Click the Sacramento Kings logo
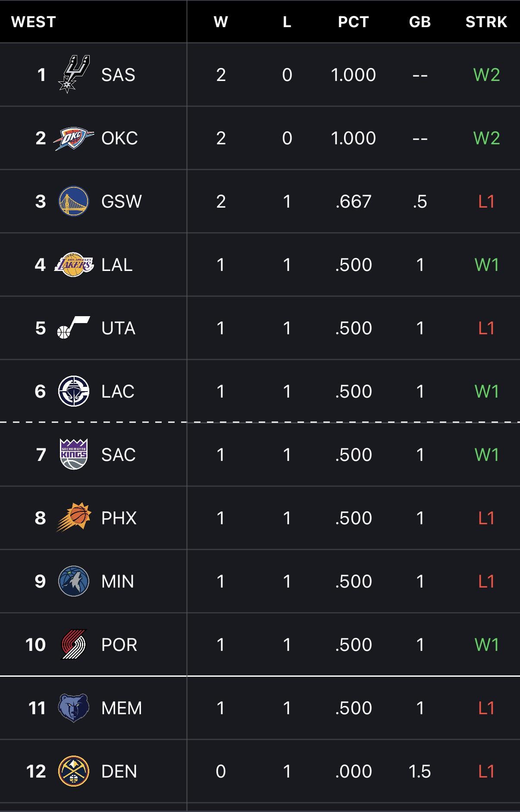 click(x=74, y=454)
